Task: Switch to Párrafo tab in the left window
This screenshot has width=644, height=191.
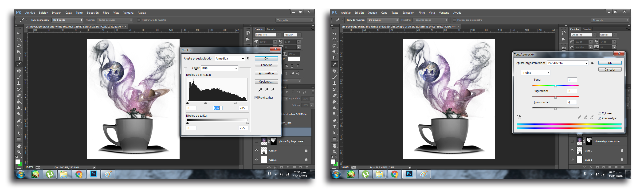Action: click(x=271, y=29)
